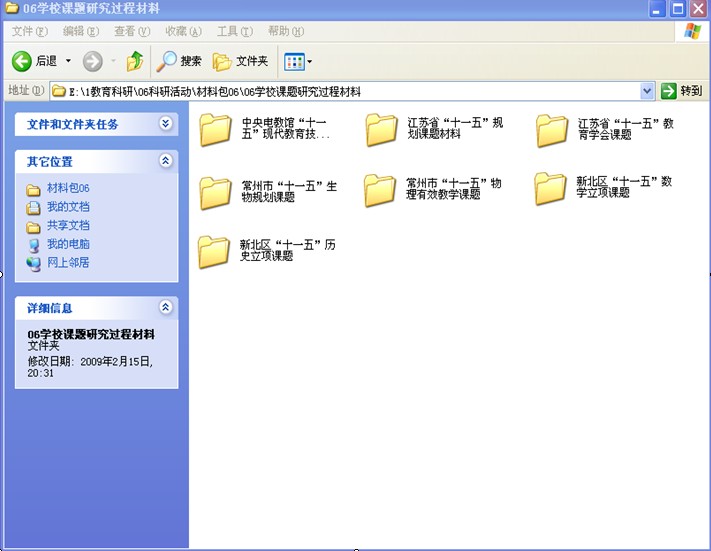Expand the address bar dropdown arrow
The height and width of the screenshot is (551, 711).
click(x=648, y=91)
